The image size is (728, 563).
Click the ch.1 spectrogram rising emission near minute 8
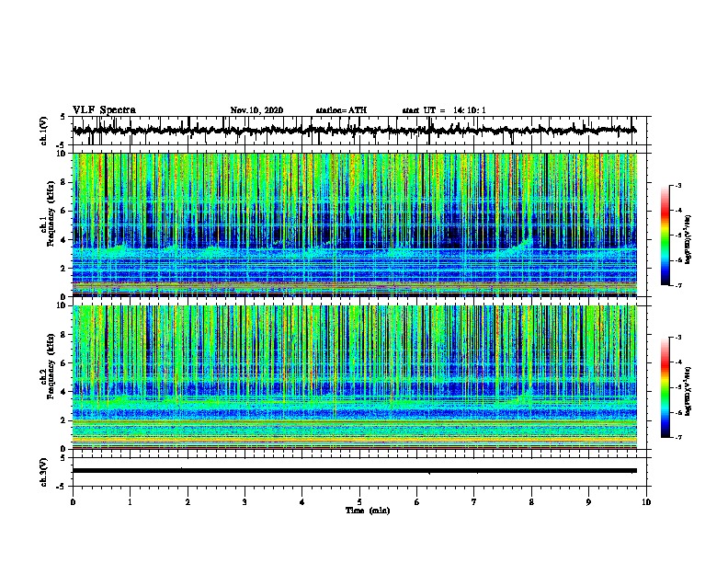[x=517, y=247]
